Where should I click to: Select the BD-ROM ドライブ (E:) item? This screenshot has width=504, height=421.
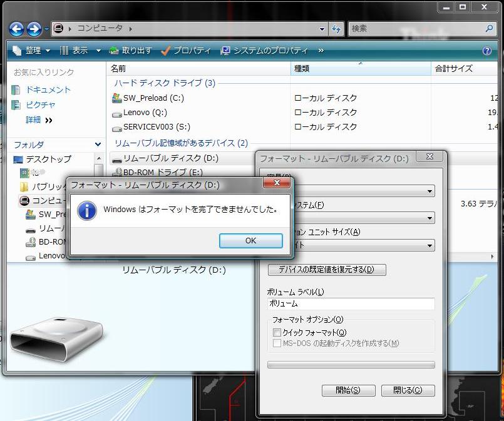(158, 173)
